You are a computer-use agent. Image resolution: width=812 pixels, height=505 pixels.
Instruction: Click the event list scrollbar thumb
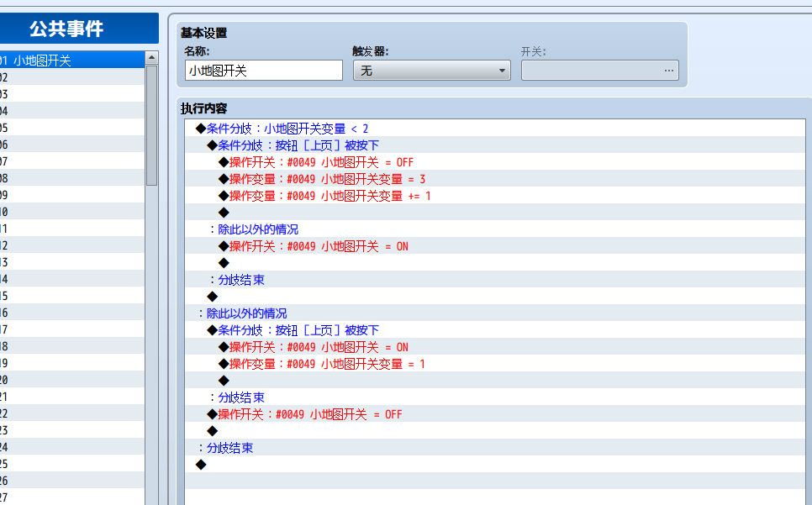[151, 125]
